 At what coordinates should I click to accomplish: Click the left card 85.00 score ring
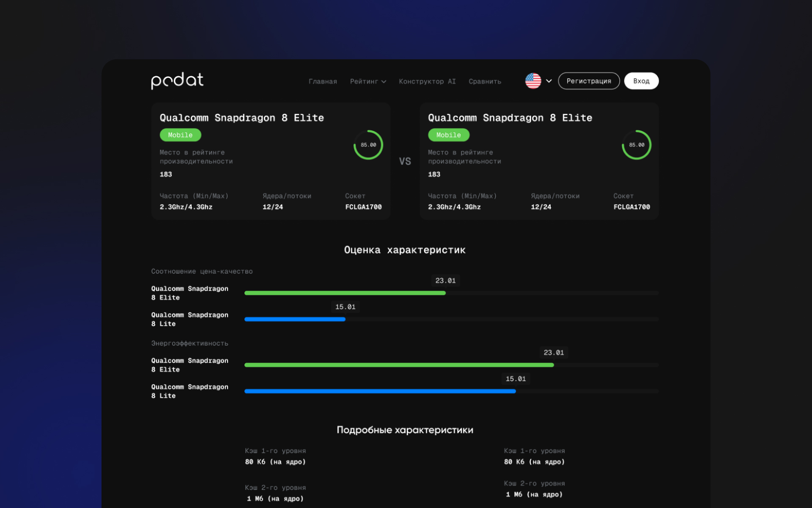368,145
